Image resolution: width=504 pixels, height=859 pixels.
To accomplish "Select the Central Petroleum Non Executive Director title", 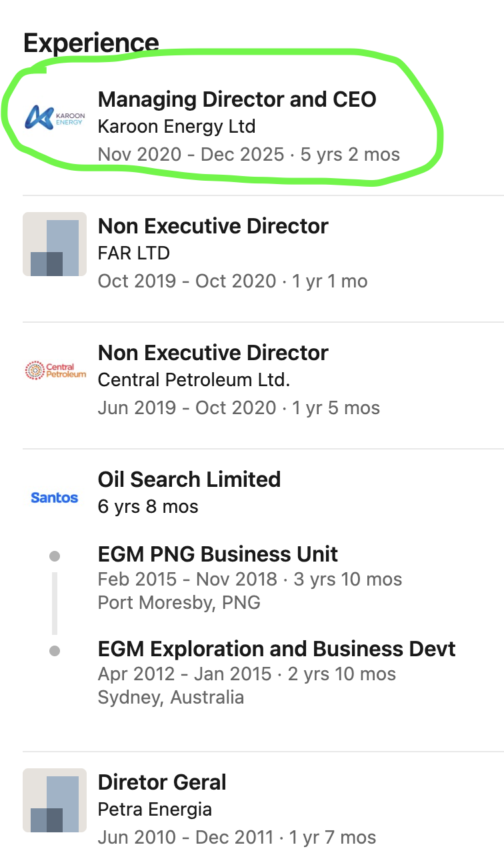I will 213,353.
